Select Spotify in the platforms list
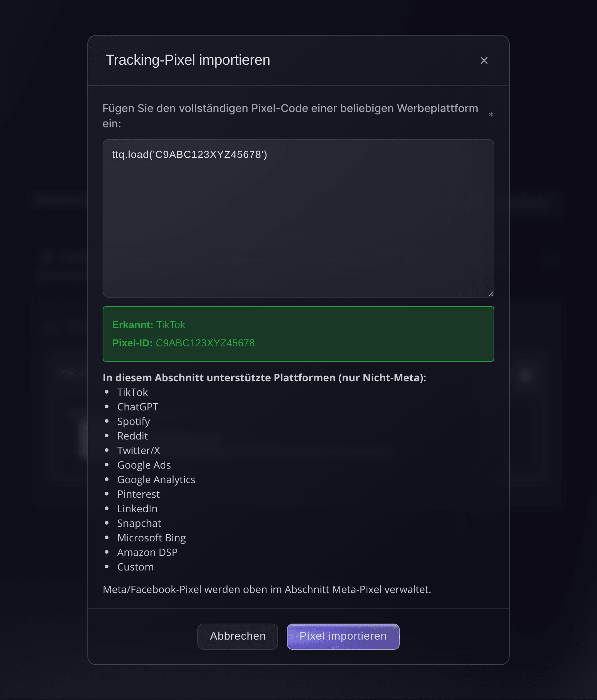The height and width of the screenshot is (700, 597). click(134, 422)
